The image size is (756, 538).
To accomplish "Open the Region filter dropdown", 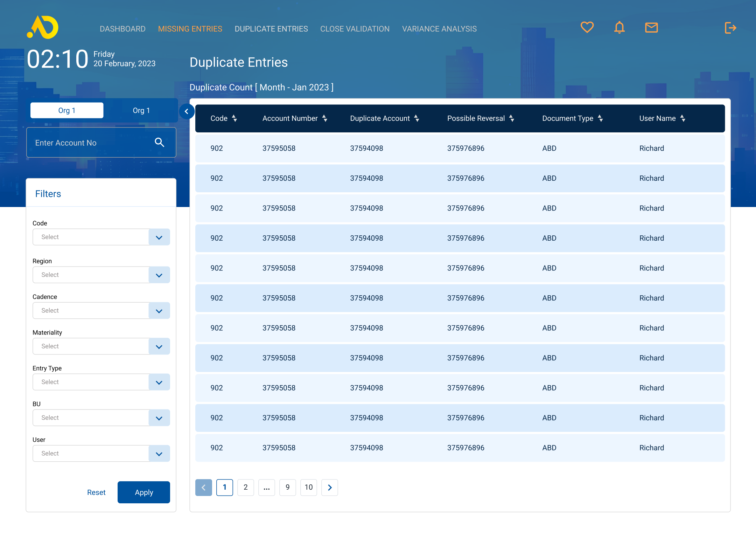I will tap(159, 275).
